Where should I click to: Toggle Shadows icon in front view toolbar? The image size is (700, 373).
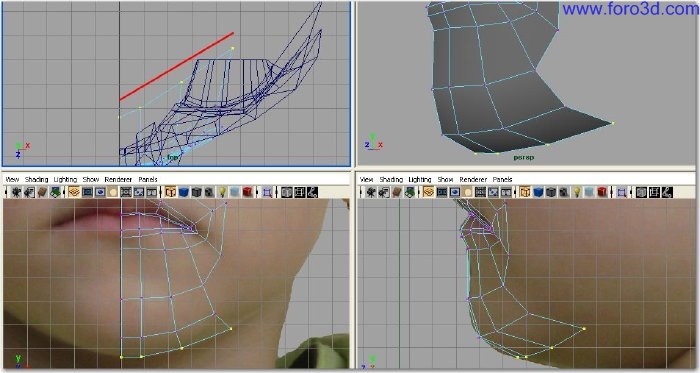pyautogui.click(x=235, y=192)
